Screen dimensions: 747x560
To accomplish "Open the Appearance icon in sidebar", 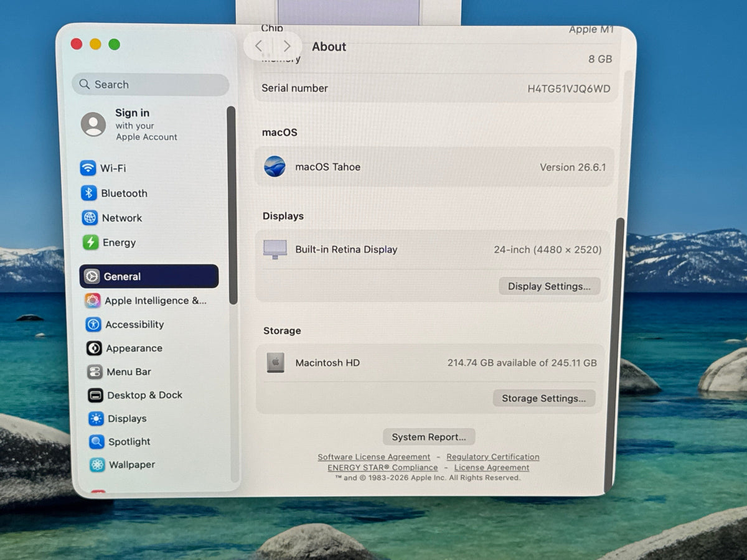I will 94,348.
